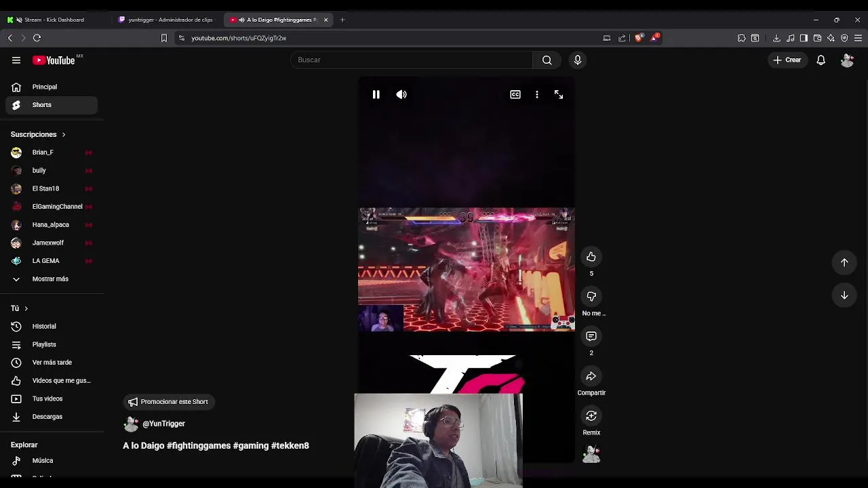Go to previous Short with up arrow
Image resolution: width=868 pixels, height=488 pixels.
point(844,262)
